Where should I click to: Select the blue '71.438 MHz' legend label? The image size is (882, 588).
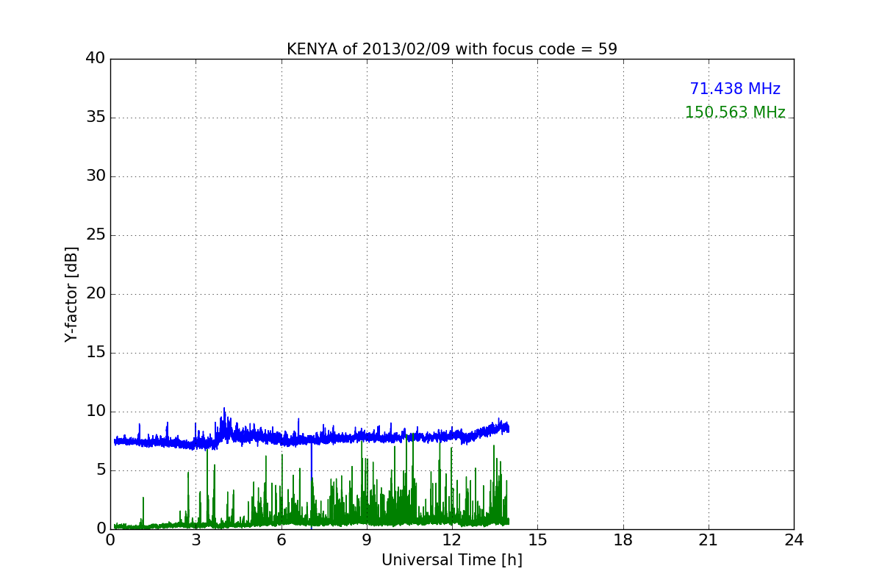[x=735, y=89]
